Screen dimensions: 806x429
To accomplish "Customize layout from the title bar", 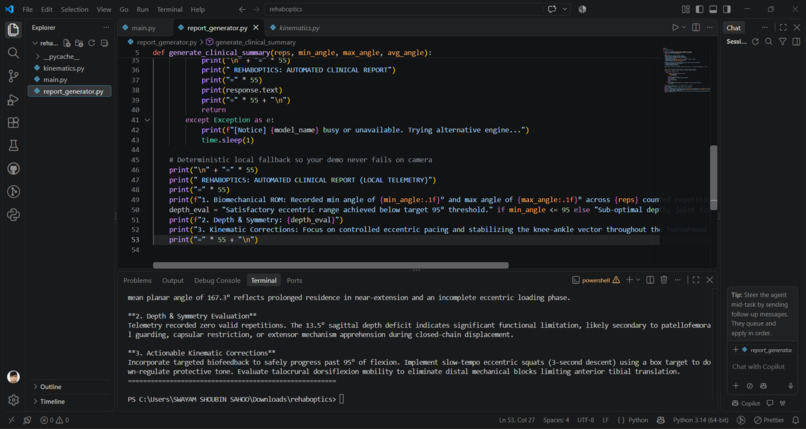I will [686, 9].
